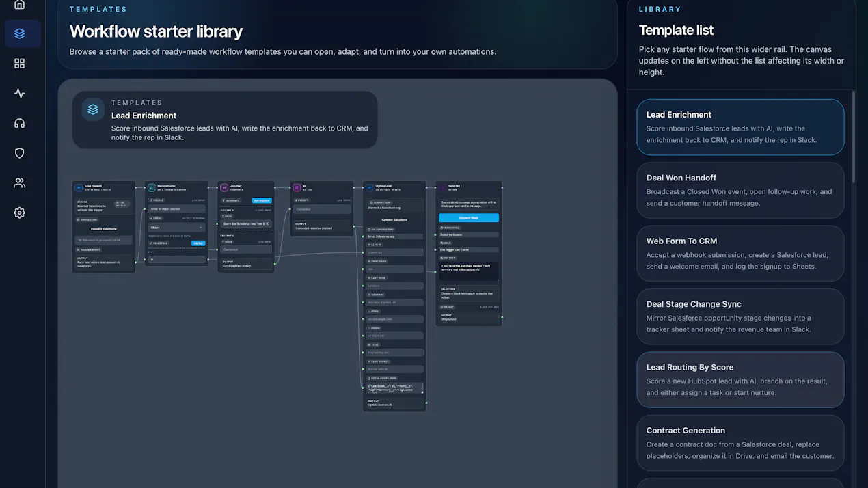
Task: Open the shield security icon in sidebar
Action: tap(19, 153)
